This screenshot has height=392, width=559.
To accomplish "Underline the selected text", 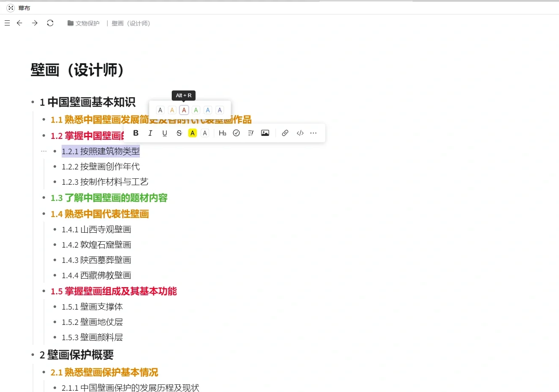I will coord(165,133).
